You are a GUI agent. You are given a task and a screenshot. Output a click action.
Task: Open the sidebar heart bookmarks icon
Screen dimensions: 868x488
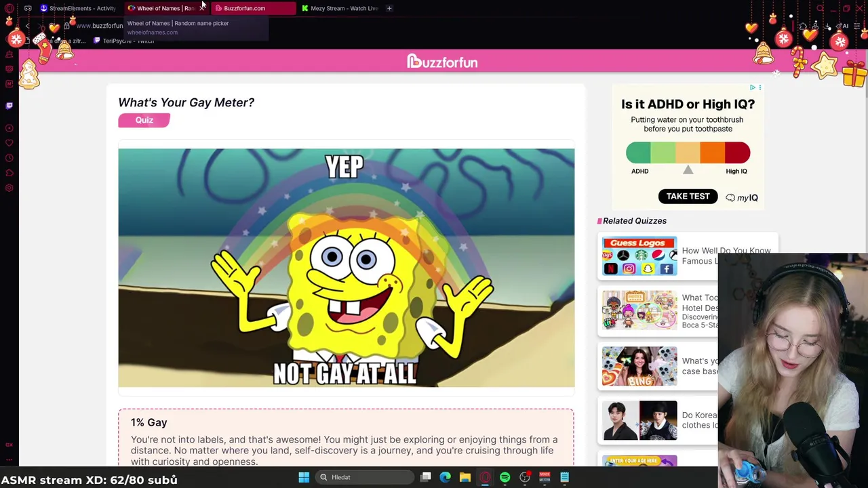(9, 143)
